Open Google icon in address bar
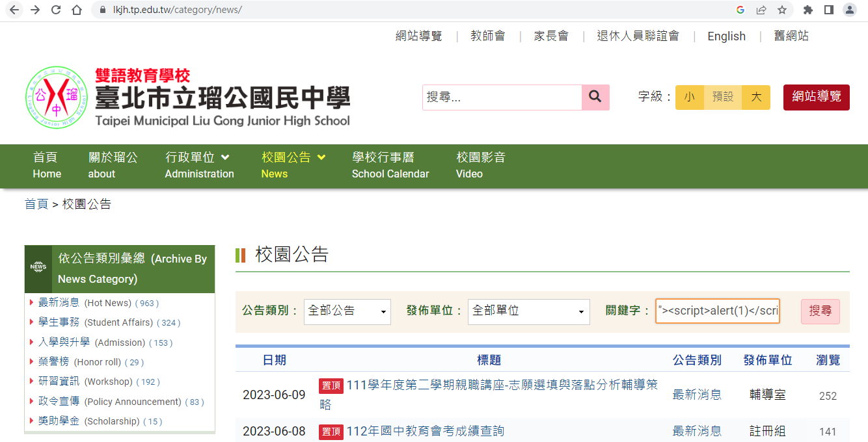 pyautogui.click(x=740, y=10)
